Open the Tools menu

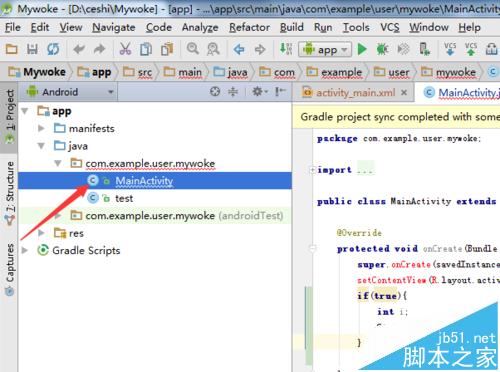(x=356, y=27)
